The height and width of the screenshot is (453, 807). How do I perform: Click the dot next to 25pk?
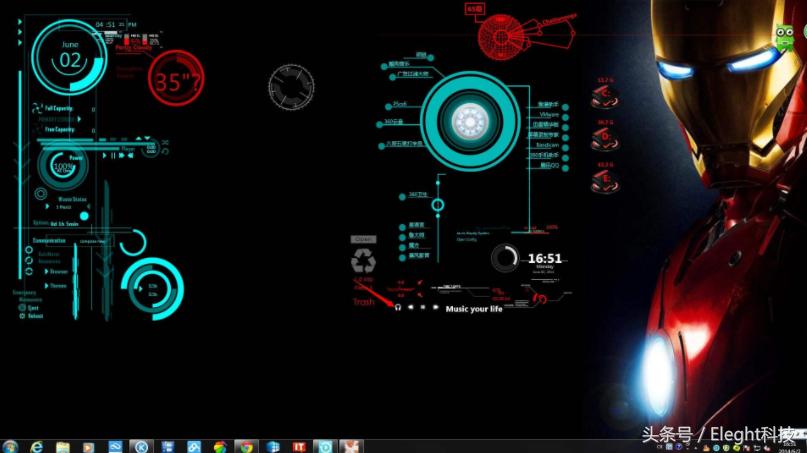389,107
